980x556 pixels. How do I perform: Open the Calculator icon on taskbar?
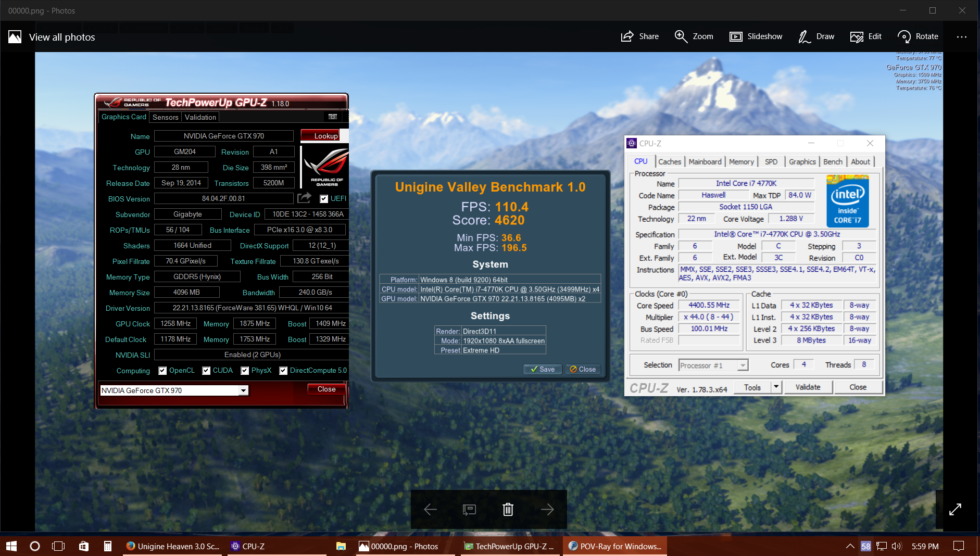107,546
